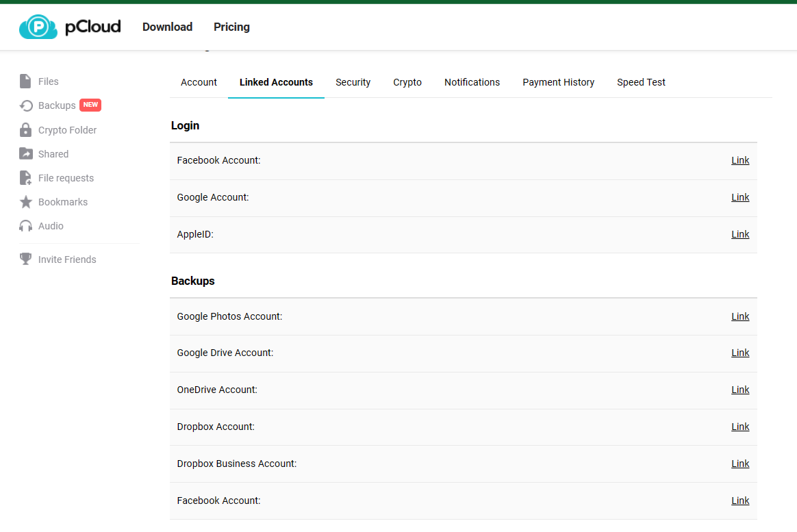Link the Facebook Account under Login
The width and height of the screenshot is (797, 532).
click(x=740, y=161)
